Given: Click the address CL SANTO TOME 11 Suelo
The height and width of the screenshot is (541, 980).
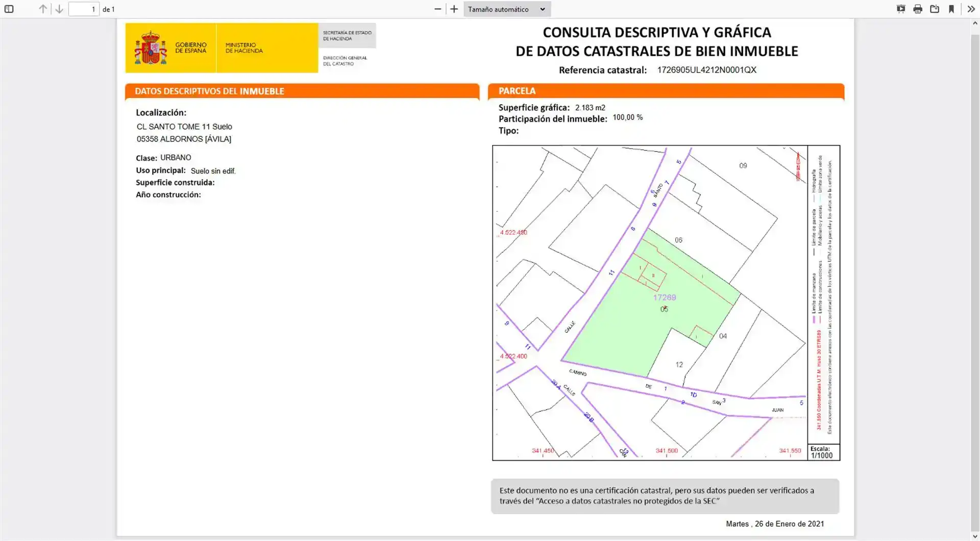Looking at the screenshot, I should [184, 127].
